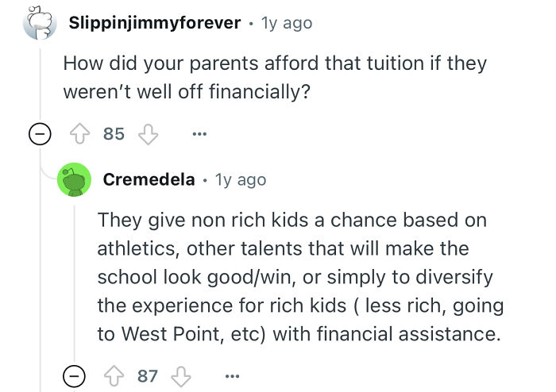Click the 85 vote score
Viewport: 556px width, 392px height.
pos(114,134)
